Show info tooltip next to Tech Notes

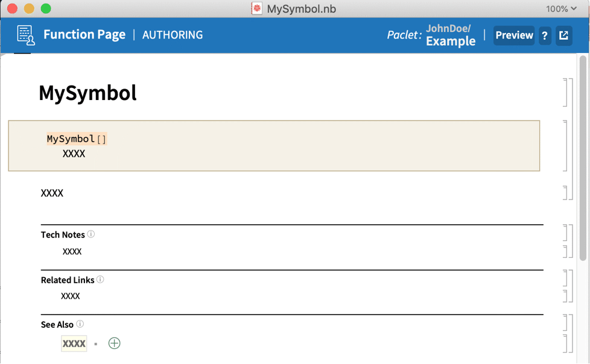(91, 234)
